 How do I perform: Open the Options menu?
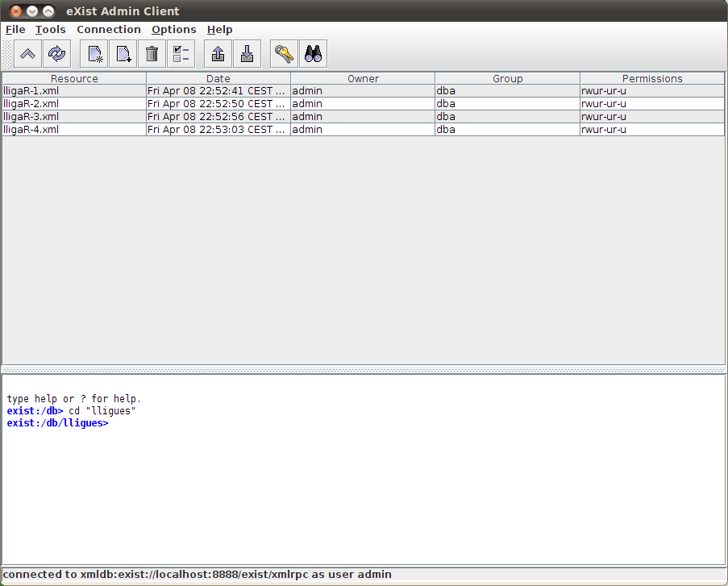click(x=173, y=30)
